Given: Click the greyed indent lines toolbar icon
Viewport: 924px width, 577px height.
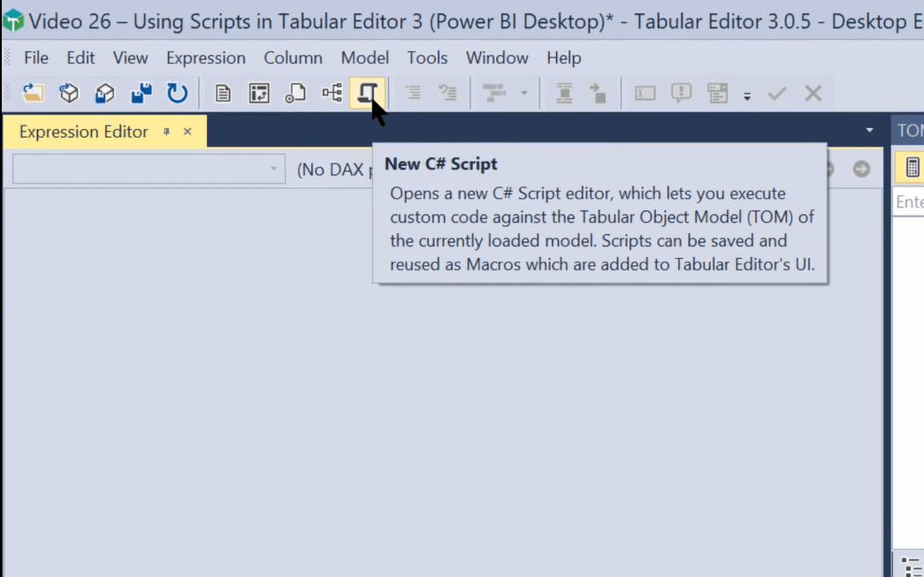Looking at the screenshot, I should [413, 93].
